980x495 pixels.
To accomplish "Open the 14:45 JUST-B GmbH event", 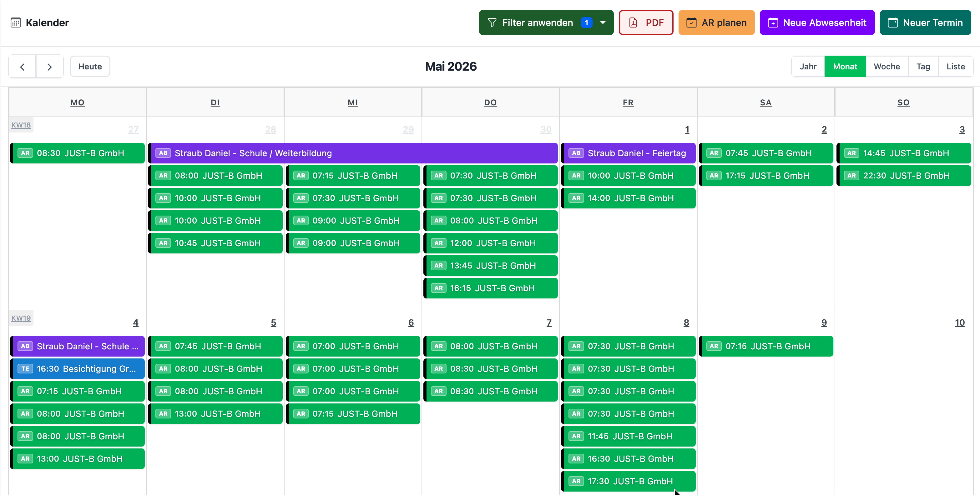I will tap(903, 153).
